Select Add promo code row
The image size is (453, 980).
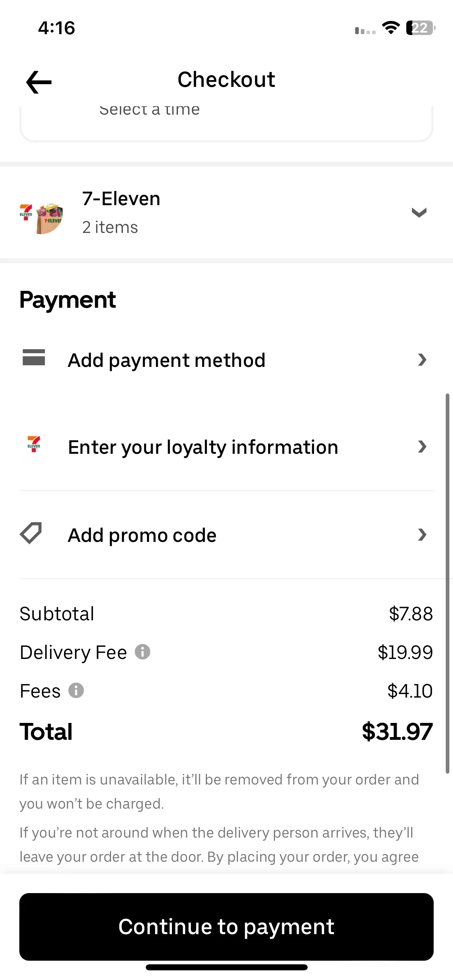pos(226,535)
